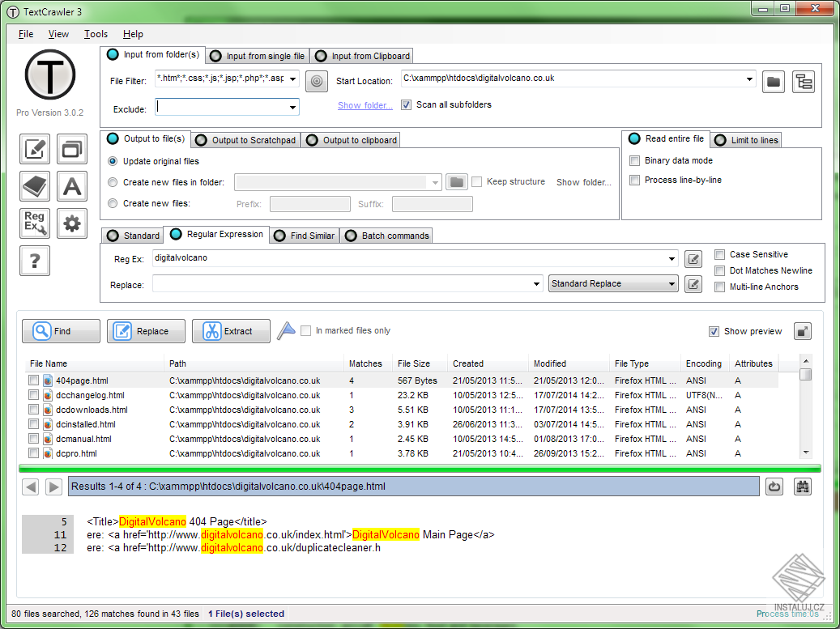Image resolution: width=840 pixels, height=629 pixels.
Task: Open the Tools menu
Action: point(96,34)
